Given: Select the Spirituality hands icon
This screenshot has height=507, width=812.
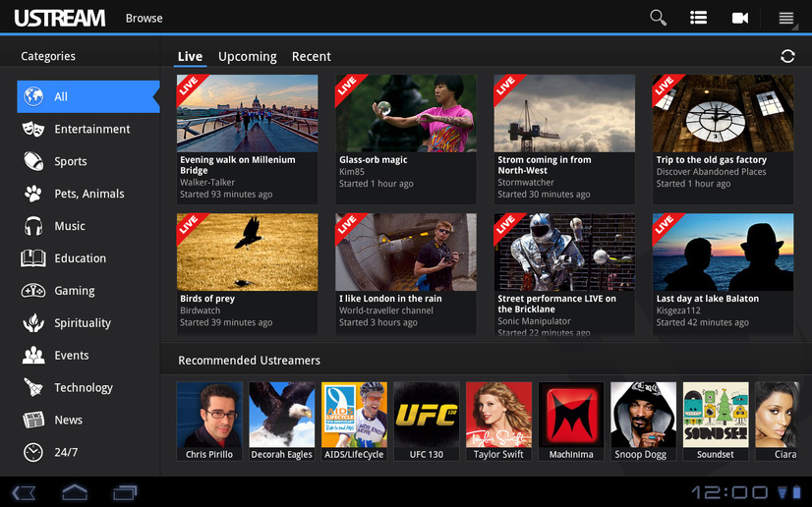Looking at the screenshot, I should (x=33, y=323).
